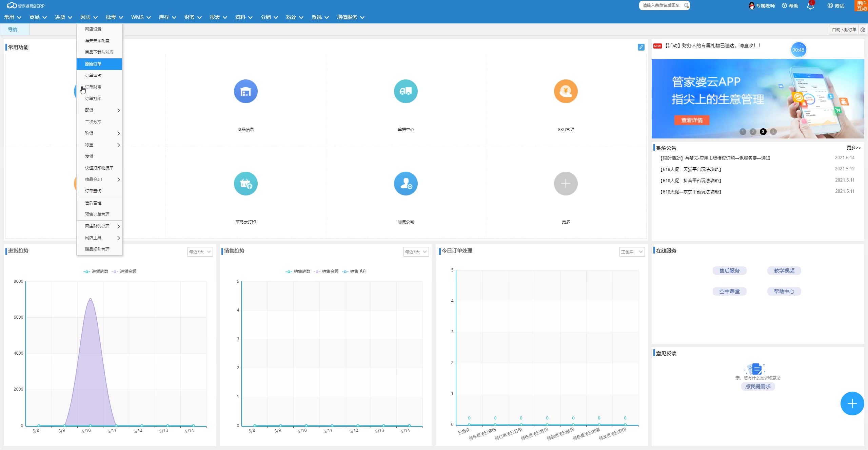868x450 pixels.
Task: Toggle 销售金额 legend series
Action: (x=326, y=271)
